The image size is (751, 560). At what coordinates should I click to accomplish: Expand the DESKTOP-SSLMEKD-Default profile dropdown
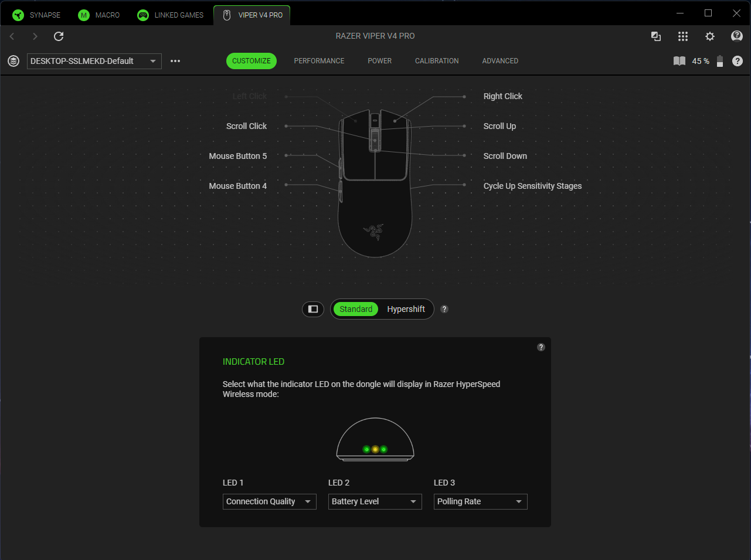[94, 61]
